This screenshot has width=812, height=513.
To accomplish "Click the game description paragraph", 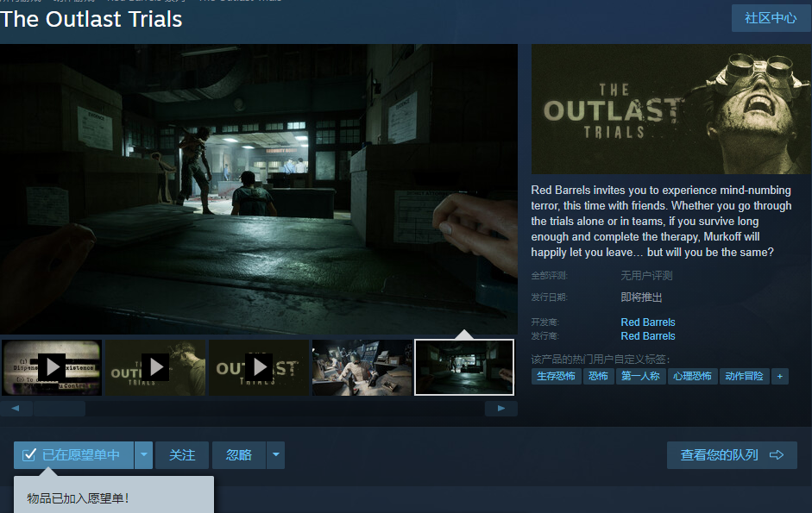I will 661,221.
